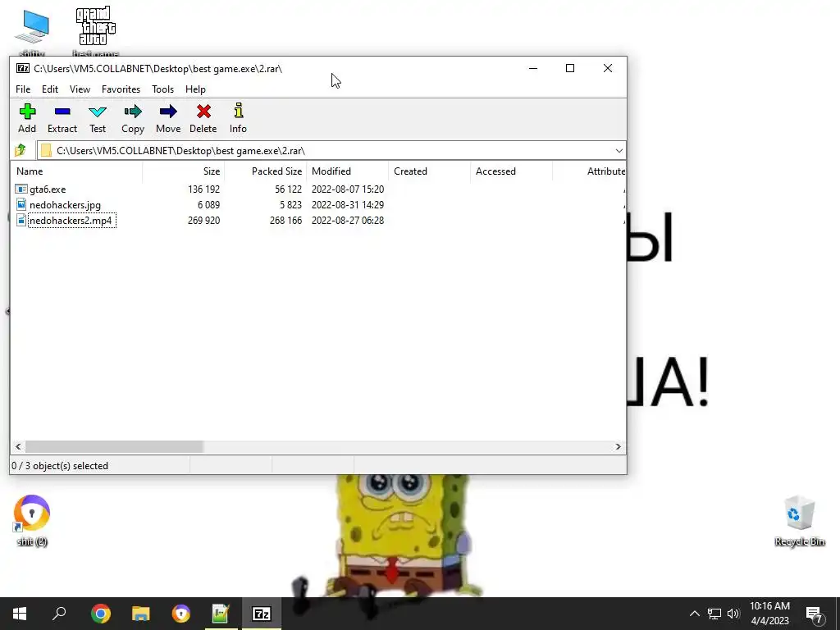Image resolution: width=840 pixels, height=630 pixels.
Task: Maximize the 7-Zip window
Action: (x=570, y=69)
